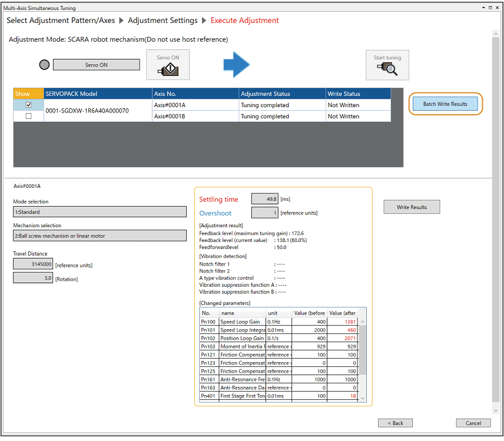Image resolution: width=504 pixels, height=441 pixels.
Task: Cancel the tuning dialog
Action: pos(473,423)
